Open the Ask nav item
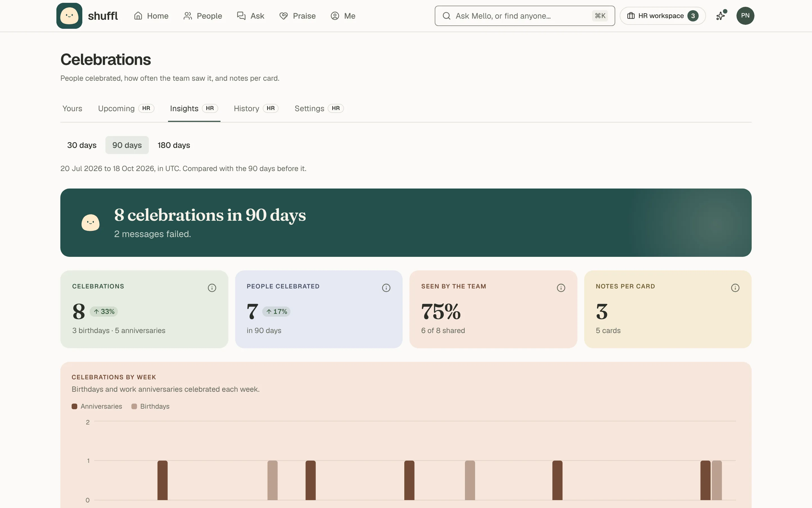 (x=251, y=16)
